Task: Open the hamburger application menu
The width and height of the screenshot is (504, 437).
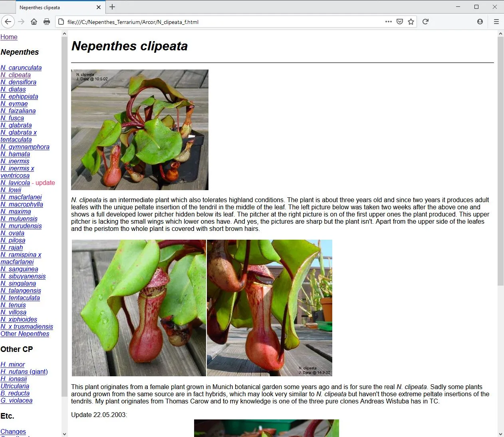Action: tap(496, 22)
